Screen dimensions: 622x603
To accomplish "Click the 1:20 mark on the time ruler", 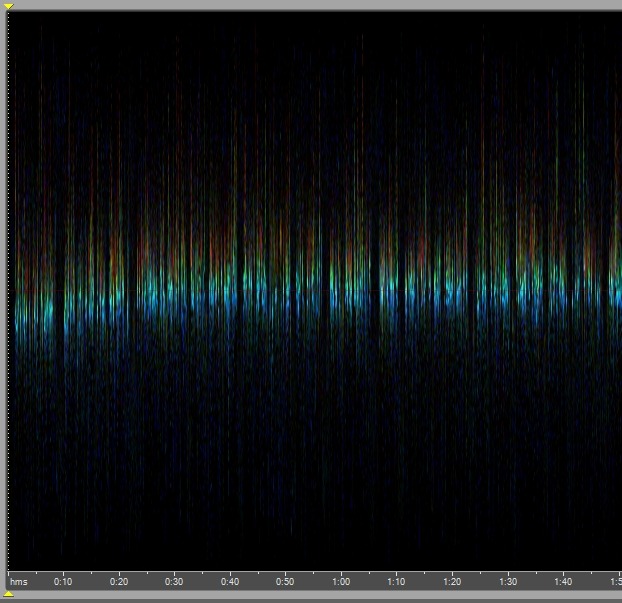I will tap(452, 582).
